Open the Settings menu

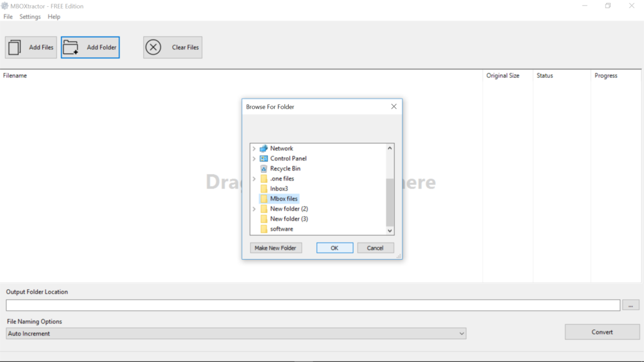[30, 17]
